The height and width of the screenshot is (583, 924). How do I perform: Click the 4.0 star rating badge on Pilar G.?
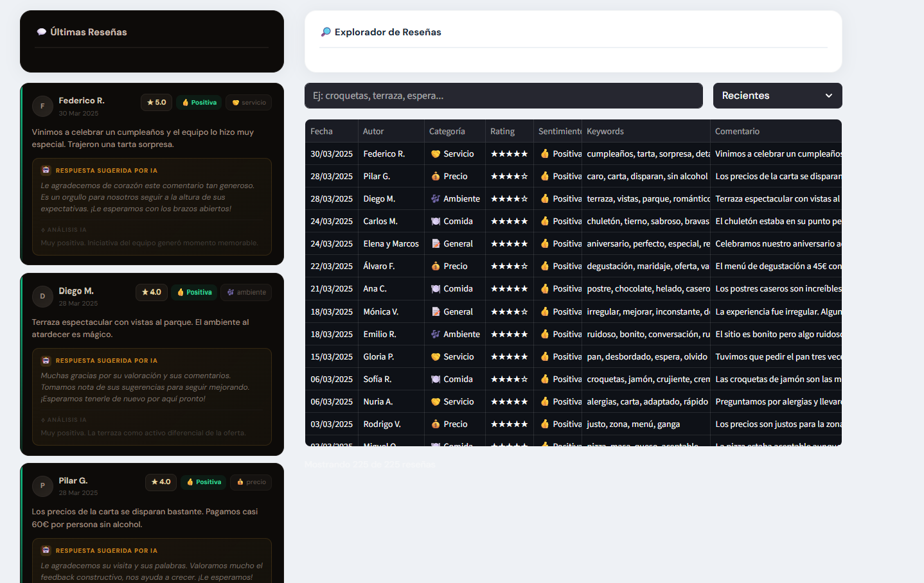161,482
